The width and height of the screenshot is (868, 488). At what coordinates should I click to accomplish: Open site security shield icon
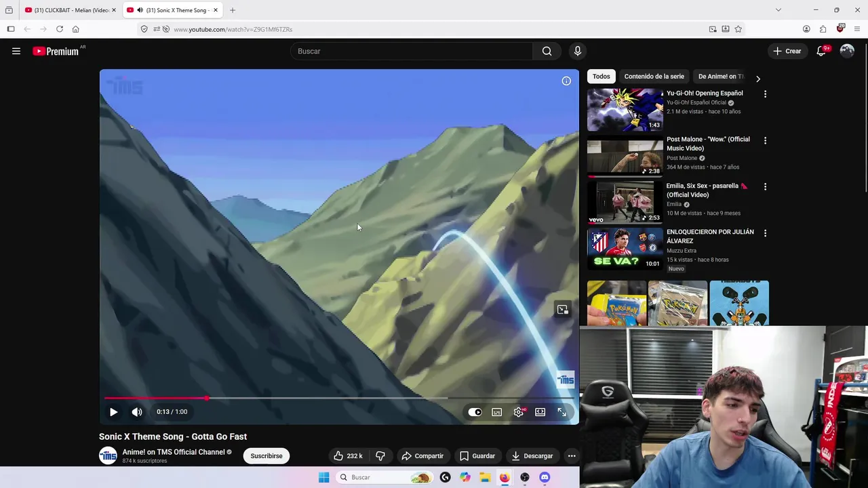144,29
